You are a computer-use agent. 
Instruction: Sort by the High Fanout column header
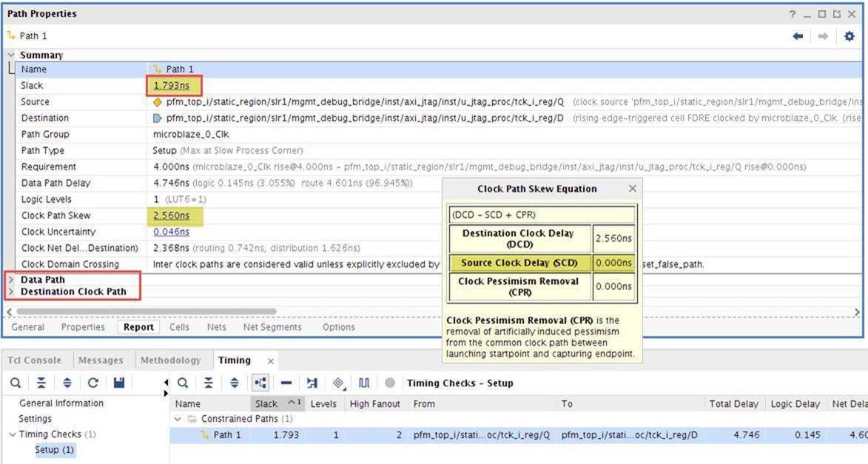pos(374,403)
